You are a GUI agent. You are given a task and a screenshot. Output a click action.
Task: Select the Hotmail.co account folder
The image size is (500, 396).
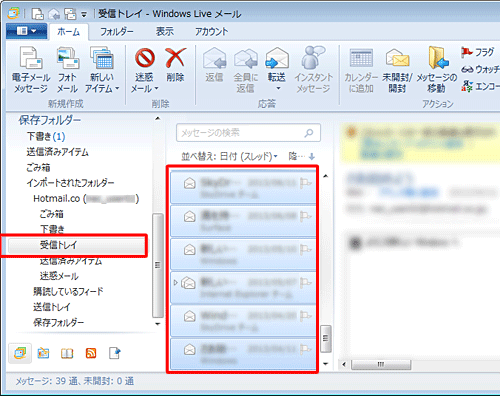click(x=86, y=199)
